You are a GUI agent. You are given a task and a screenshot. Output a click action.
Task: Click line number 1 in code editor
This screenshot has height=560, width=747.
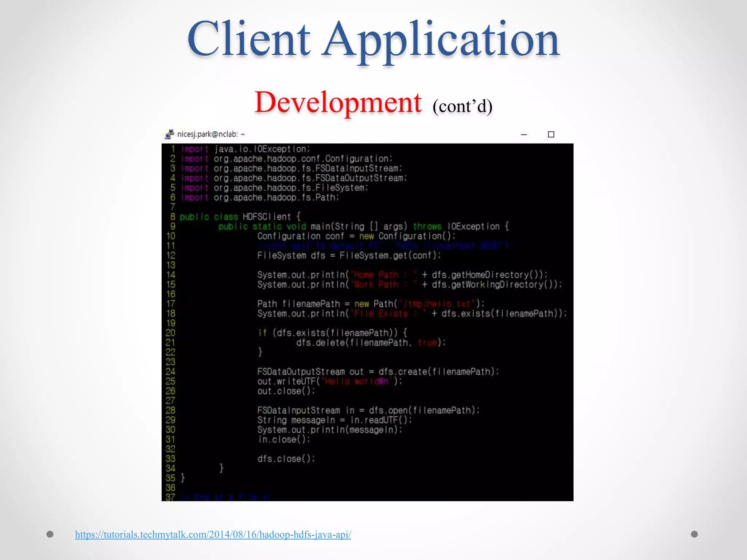pyautogui.click(x=173, y=149)
